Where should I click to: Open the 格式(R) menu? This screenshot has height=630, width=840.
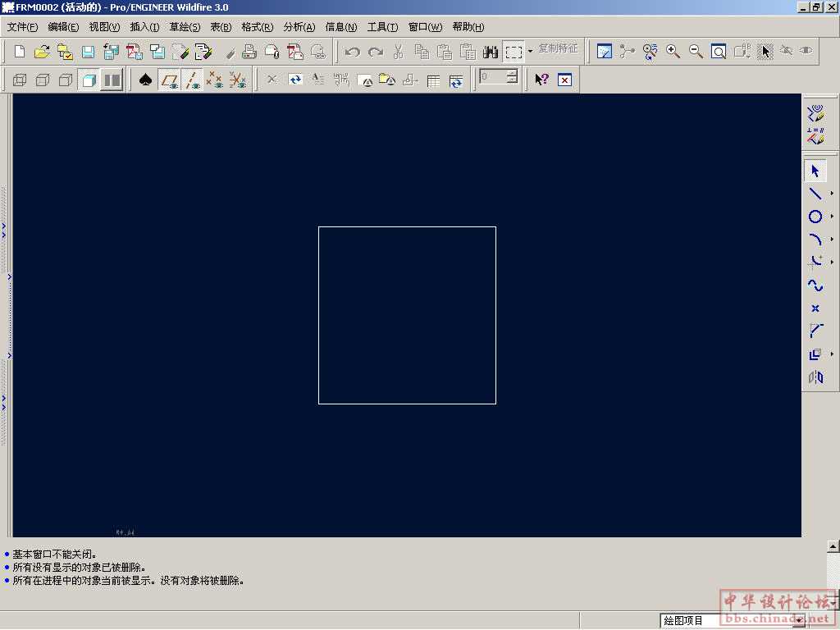257,27
